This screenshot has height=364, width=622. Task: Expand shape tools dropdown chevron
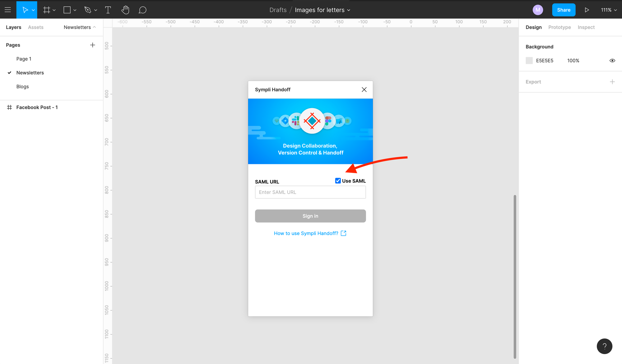(x=75, y=10)
